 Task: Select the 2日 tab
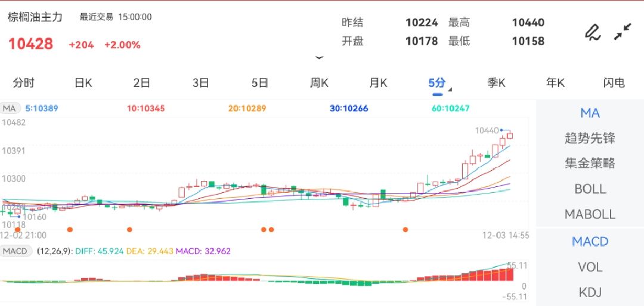(x=142, y=83)
